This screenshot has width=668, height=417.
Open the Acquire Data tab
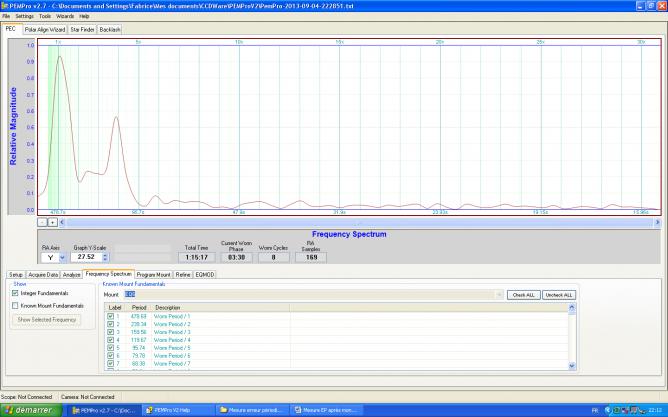click(43, 275)
